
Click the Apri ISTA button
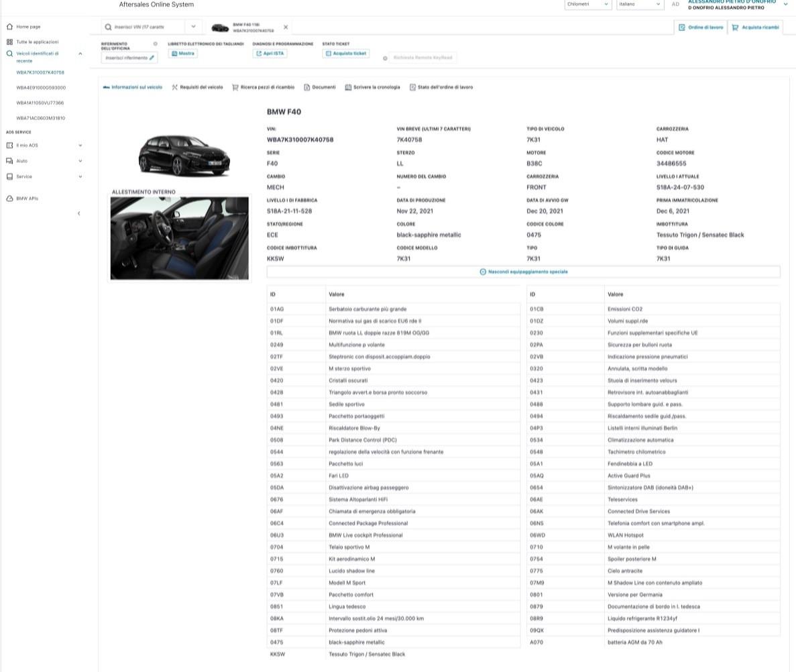pos(270,54)
